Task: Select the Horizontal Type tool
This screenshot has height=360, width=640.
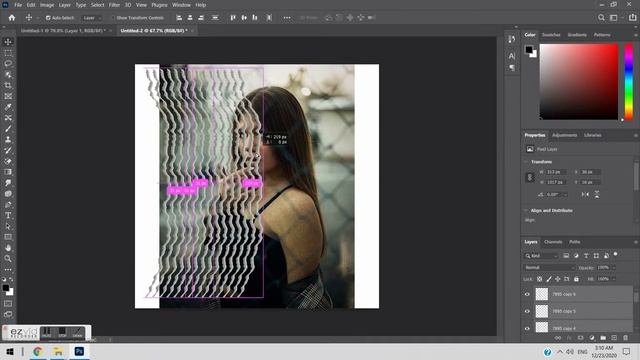Action: click(x=8, y=215)
